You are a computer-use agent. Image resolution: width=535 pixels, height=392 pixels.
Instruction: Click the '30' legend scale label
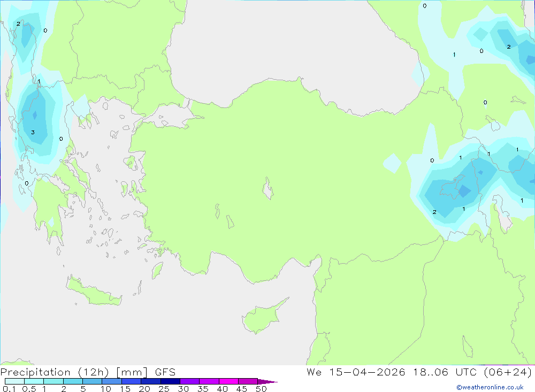[x=183, y=389]
